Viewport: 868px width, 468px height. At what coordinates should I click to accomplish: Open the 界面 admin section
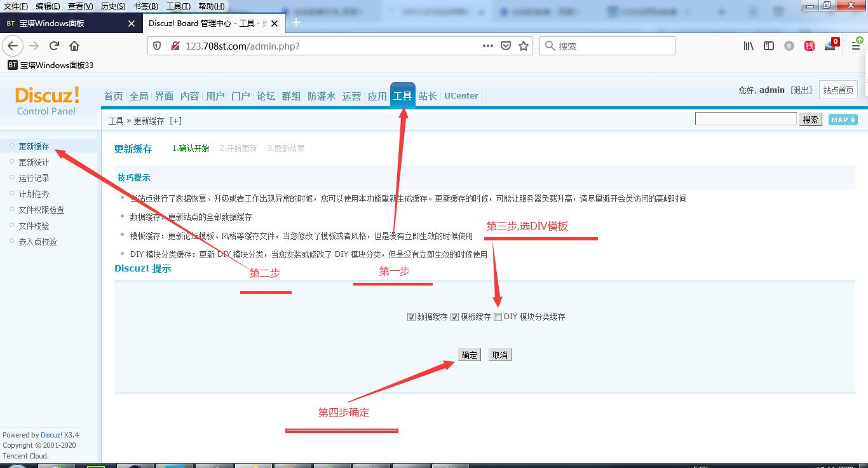point(164,96)
